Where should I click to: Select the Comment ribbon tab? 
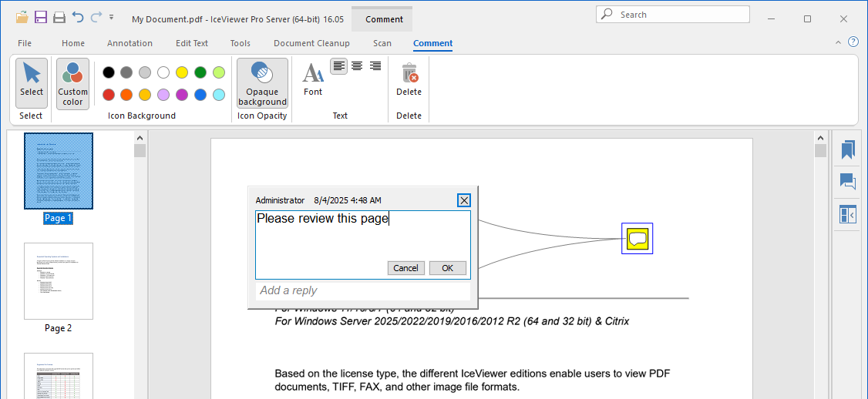pos(432,43)
